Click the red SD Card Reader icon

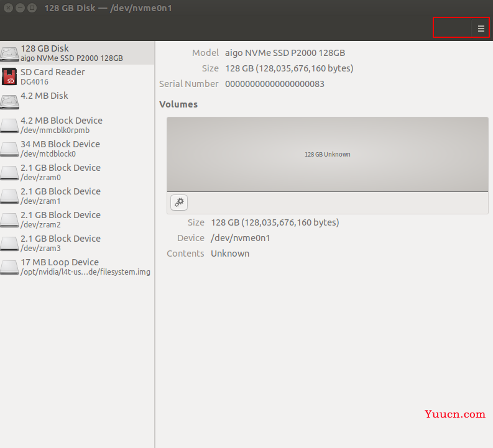9,76
